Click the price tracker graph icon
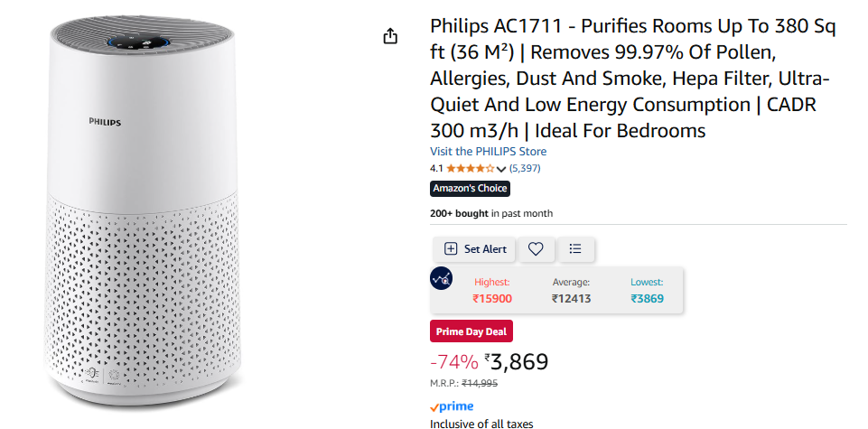868x429 pixels. tap(442, 279)
